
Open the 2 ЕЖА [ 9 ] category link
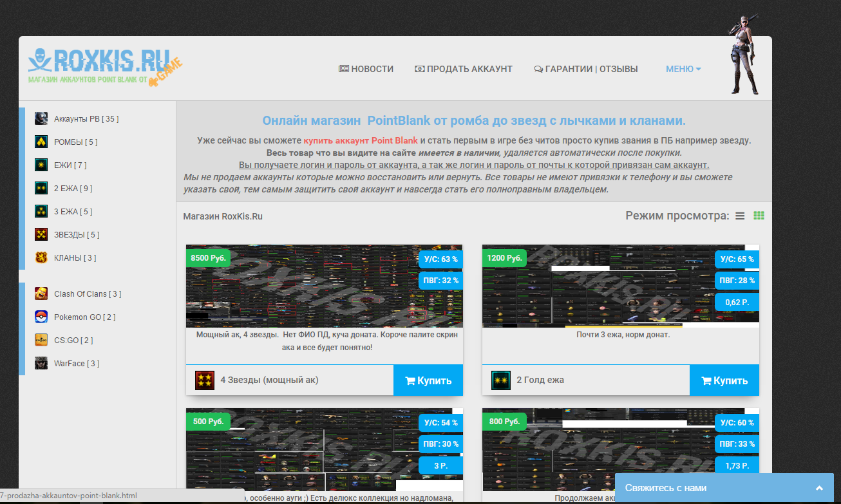[x=73, y=189]
